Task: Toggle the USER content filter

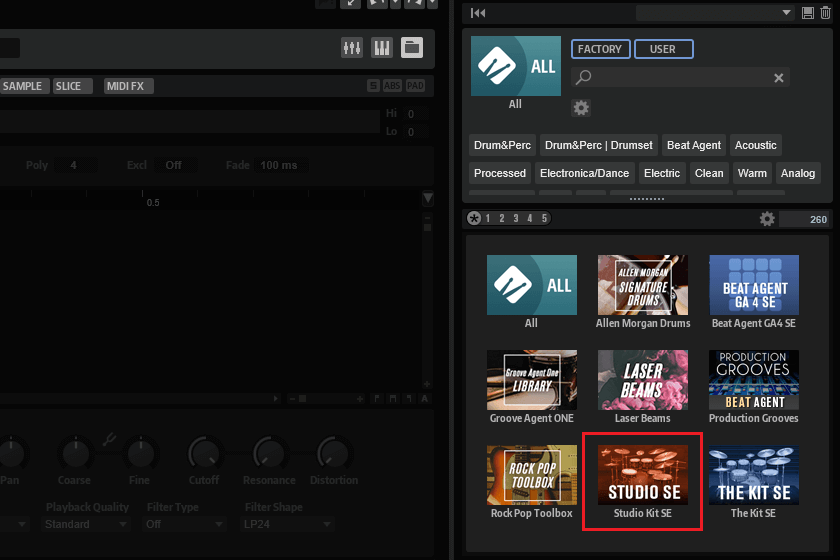Action: [662, 49]
